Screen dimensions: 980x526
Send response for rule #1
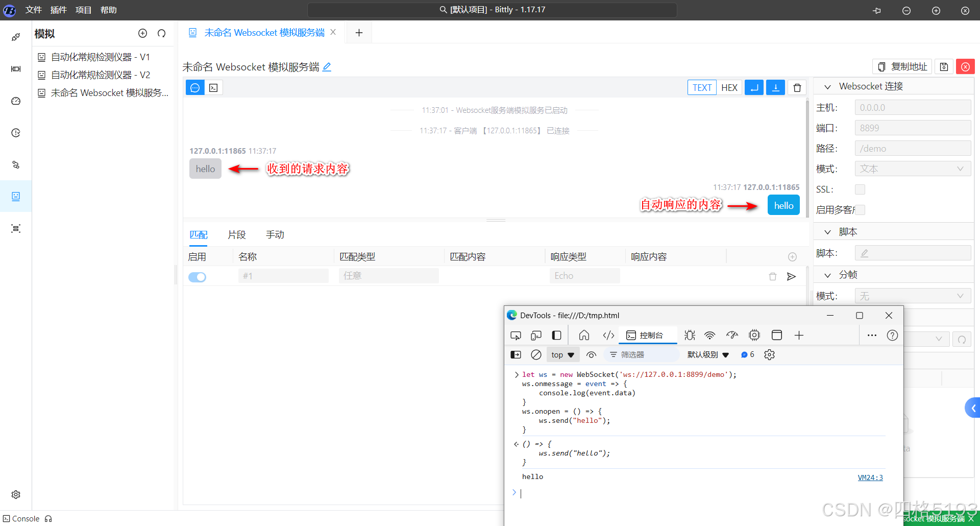point(792,276)
